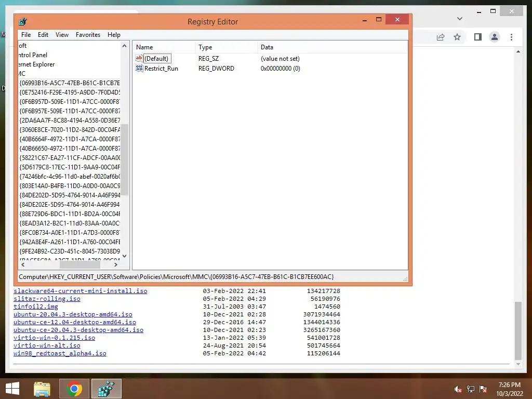The width and height of the screenshot is (532, 399).
Task: Click the tree pane scroll right arrow
Action: click(x=116, y=264)
